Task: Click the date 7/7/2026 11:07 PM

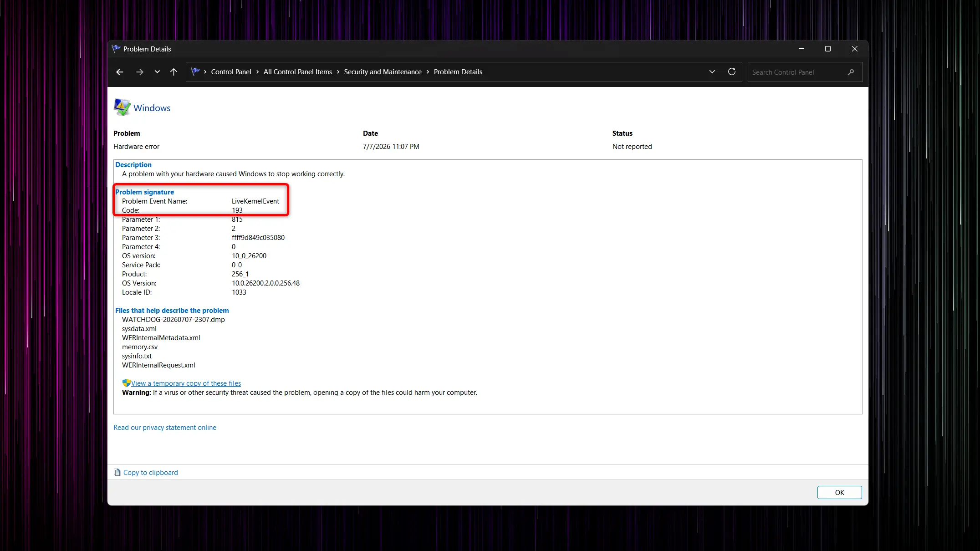Action: tap(391, 147)
